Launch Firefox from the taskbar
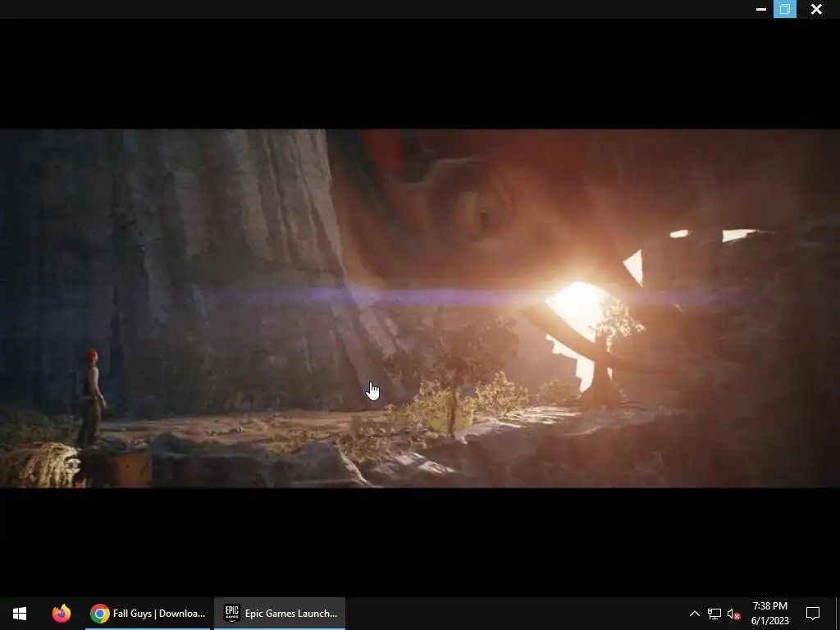 coord(61,614)
